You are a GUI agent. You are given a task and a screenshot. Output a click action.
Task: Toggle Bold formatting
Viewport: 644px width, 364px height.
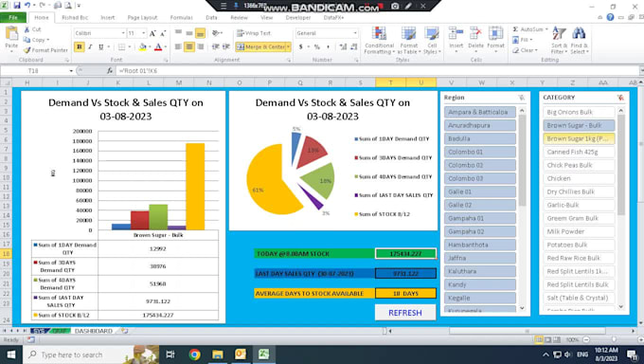click(x=80, y=46)
